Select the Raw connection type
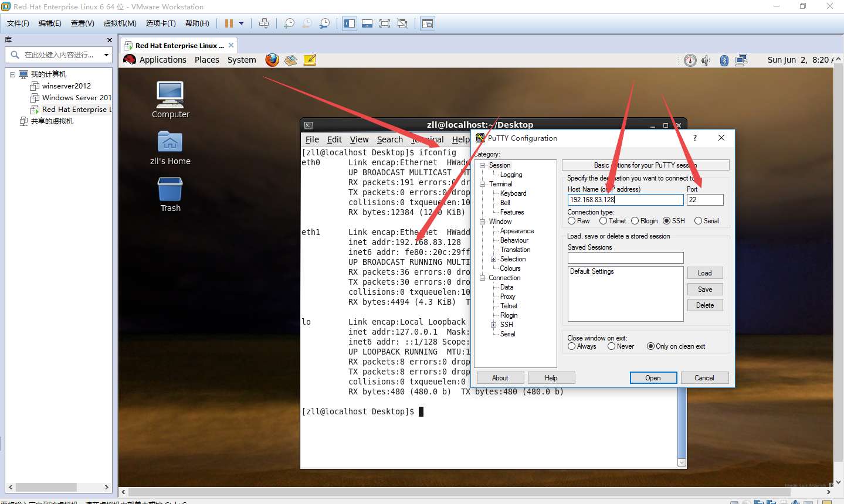 coord(572,221)
